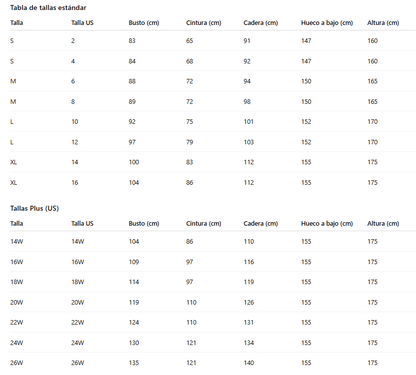Click bust value 124 in 22W row

tap(134, 323)
